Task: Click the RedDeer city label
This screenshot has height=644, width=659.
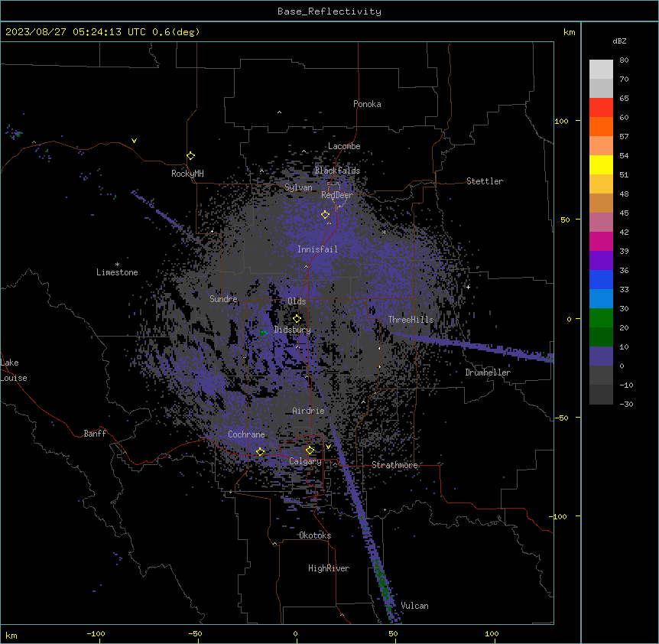Action: click(337, 195)
